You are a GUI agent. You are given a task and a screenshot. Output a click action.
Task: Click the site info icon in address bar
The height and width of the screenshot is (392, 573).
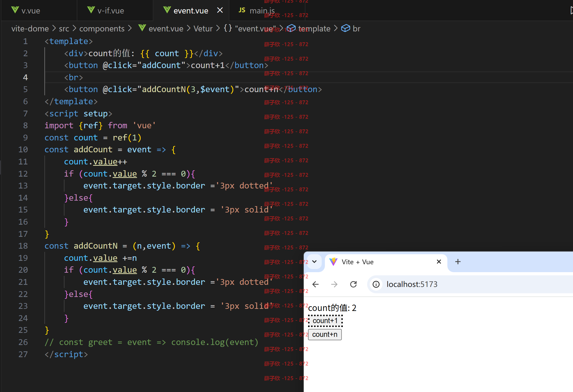click(376, 284)
